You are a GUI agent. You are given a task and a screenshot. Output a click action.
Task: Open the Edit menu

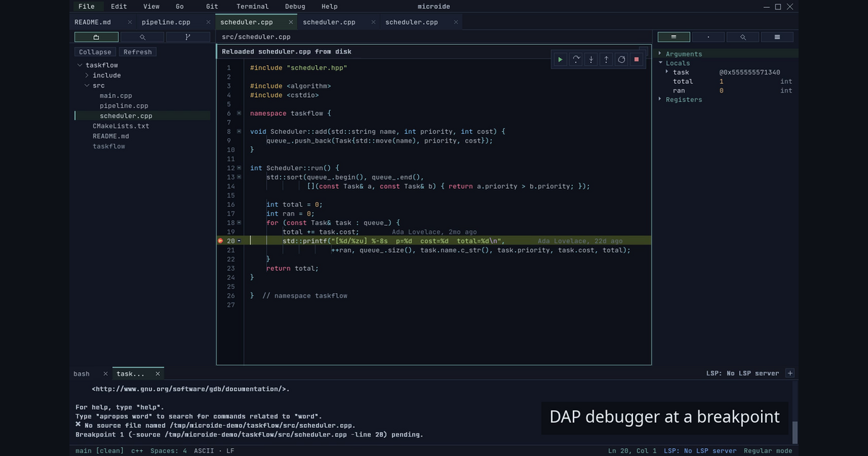119,7
